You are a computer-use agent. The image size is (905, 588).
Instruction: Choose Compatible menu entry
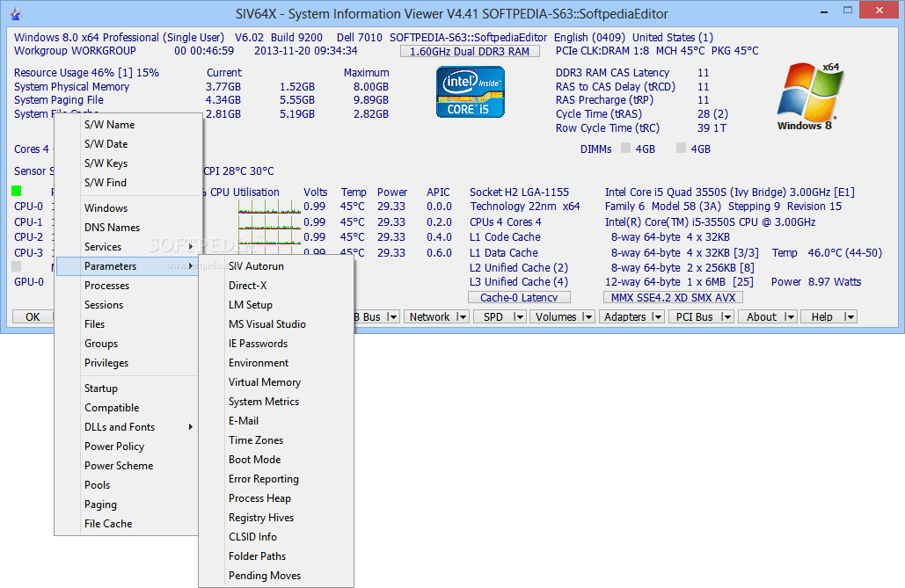pyautogui.click(x=128, y=408)
